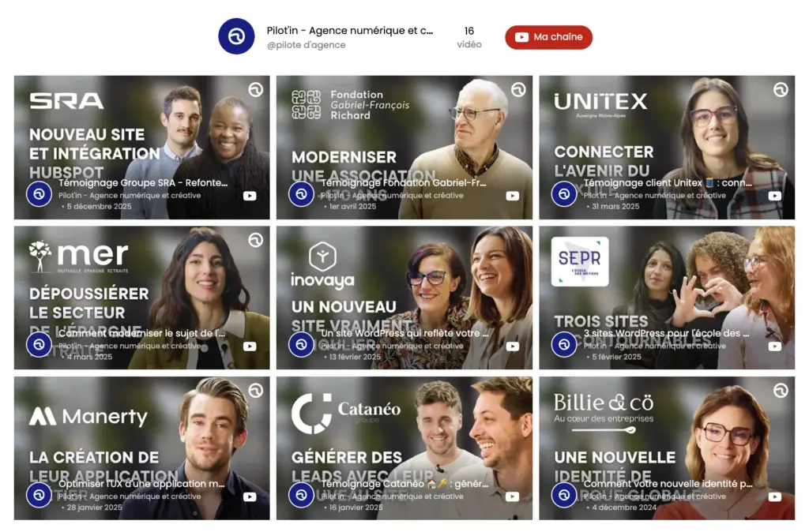This screenshot has height=532, width=809.
Task: Click YouTube icon on Unitex video card
Action: pyautogui.click(x=774, y=196)
